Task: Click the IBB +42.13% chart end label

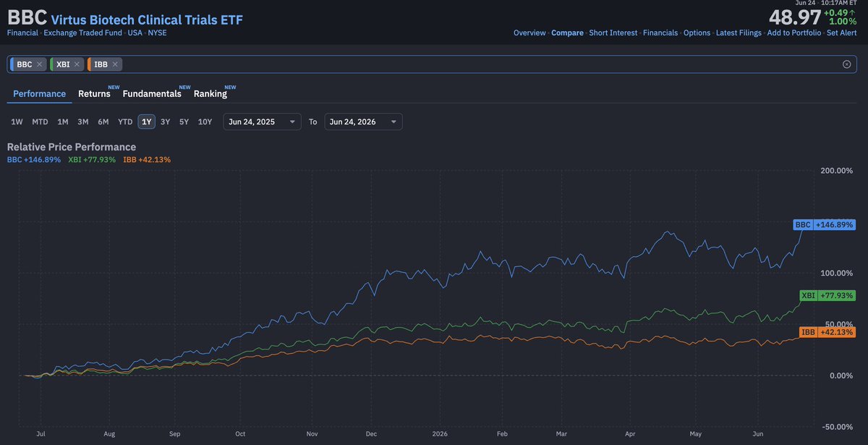Action: pos(827,332)
